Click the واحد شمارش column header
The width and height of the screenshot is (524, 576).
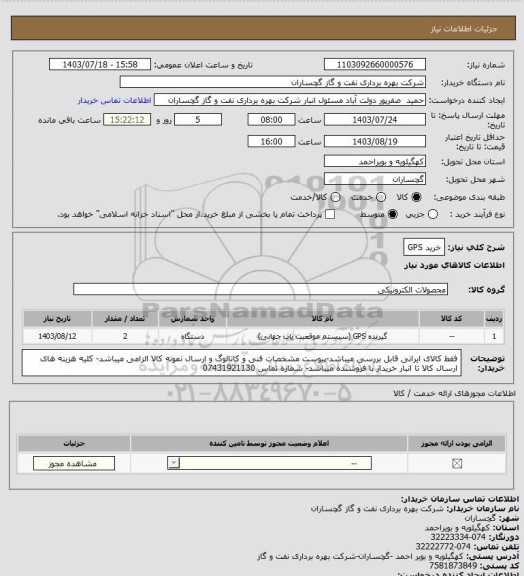192,318
